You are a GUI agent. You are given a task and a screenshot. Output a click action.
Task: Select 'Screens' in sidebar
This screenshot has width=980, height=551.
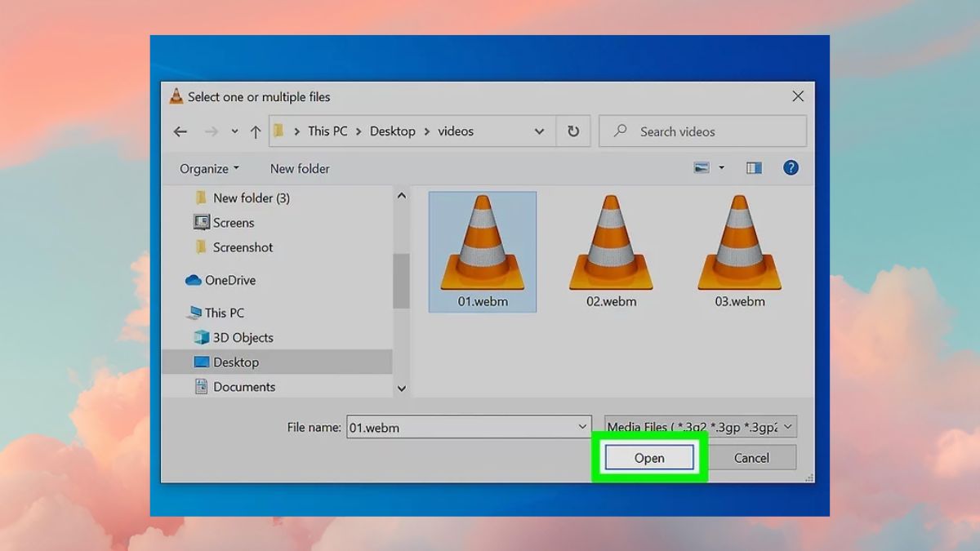point(234,223)
